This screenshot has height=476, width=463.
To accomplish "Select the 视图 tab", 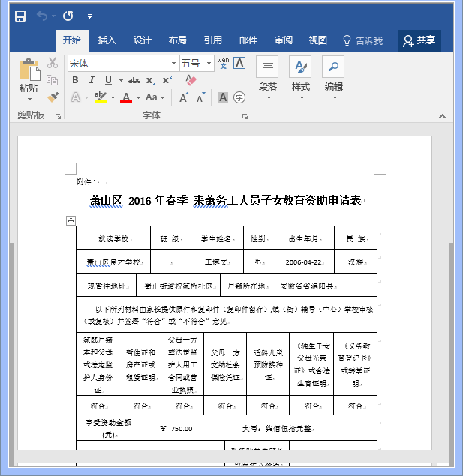I will point(317,40).
